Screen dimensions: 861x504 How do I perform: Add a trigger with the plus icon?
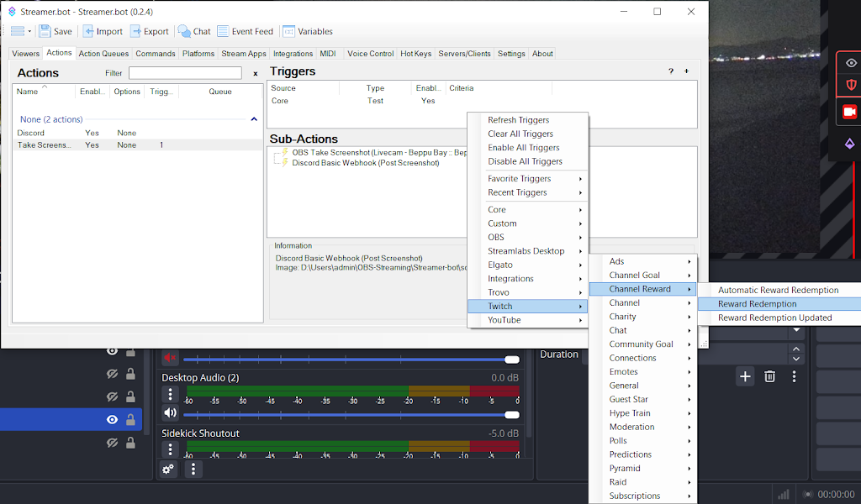click(686, 72)
